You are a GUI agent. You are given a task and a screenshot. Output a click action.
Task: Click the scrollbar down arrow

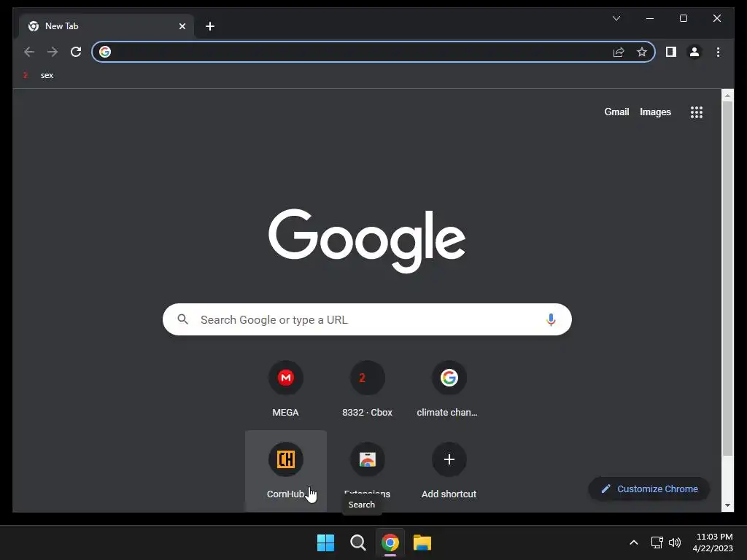point(727,505)
